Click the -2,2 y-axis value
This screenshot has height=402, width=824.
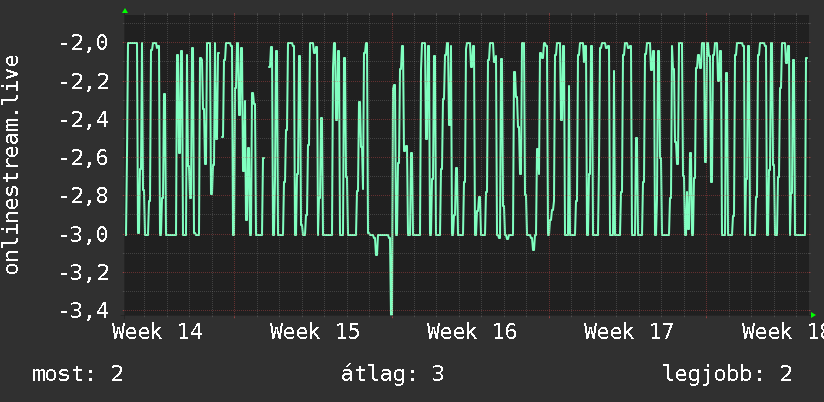(x=83, y=81)
